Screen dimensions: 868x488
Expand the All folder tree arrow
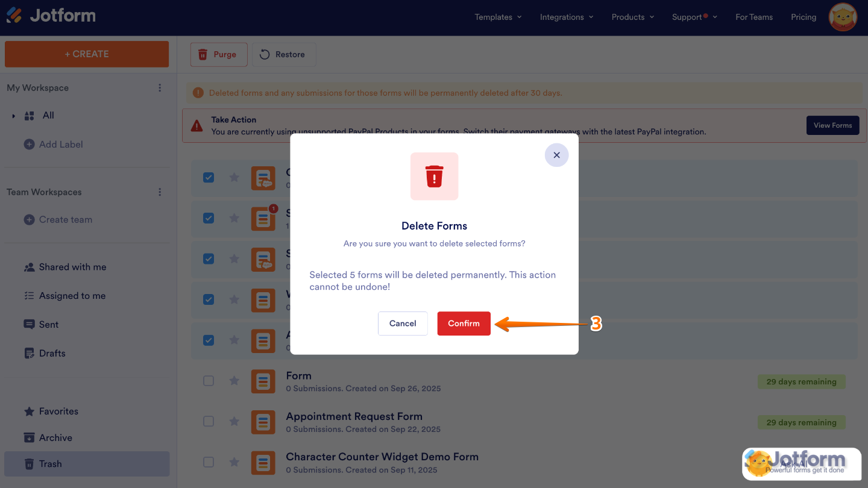[x=13, y=116]
